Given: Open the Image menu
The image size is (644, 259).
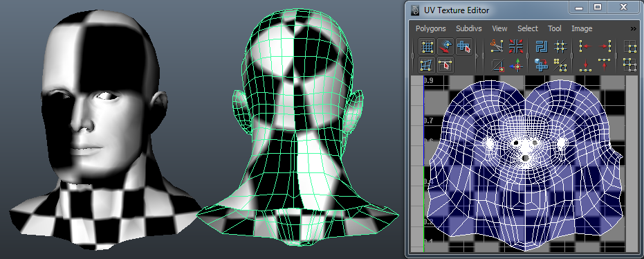Looking at the screenshot, I should point(582,28).
